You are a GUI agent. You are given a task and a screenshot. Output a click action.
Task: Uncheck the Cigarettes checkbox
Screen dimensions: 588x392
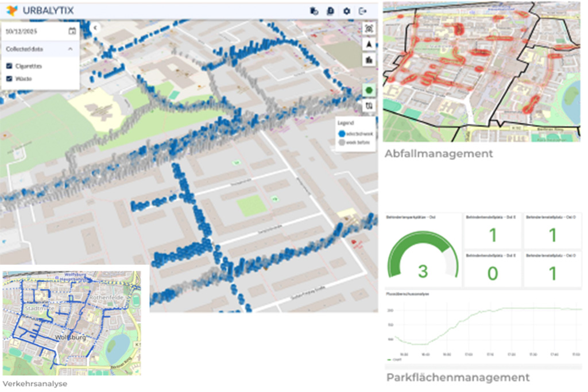click(9, 66)
